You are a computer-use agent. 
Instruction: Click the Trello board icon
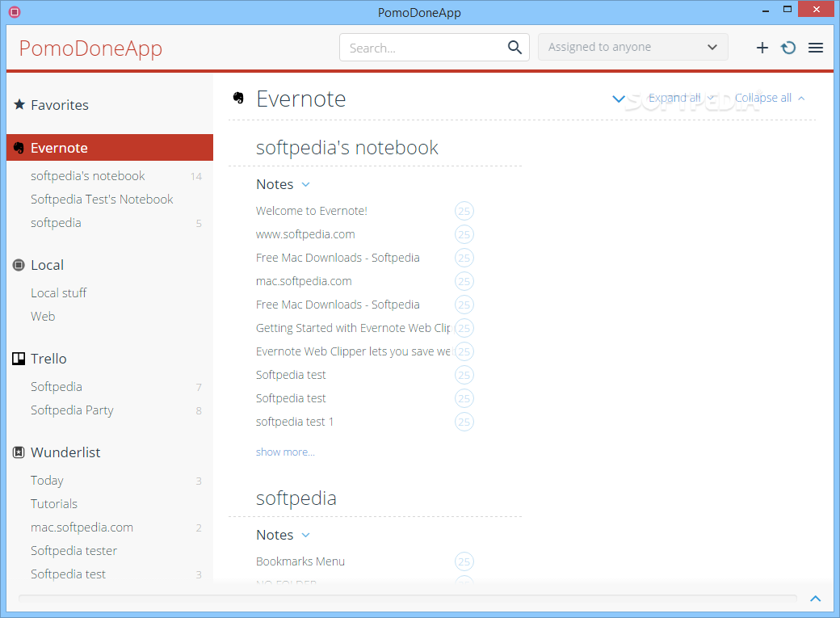click(19, 359)
